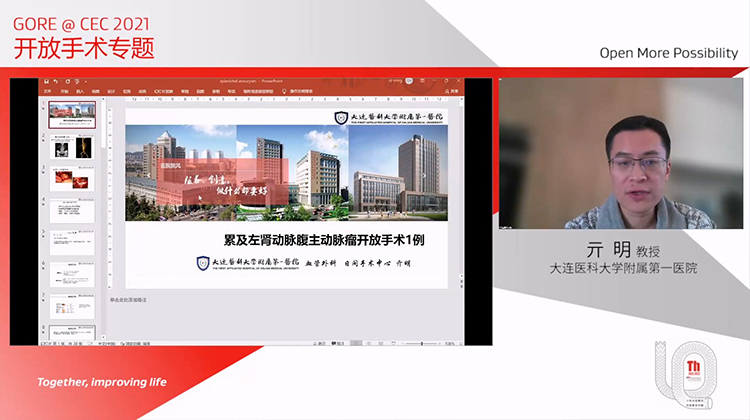Image resolution: width=750 pixels, height=420 pixels.
Task: Open the Ribbon Display Options icon
Action: click(422, 81)
